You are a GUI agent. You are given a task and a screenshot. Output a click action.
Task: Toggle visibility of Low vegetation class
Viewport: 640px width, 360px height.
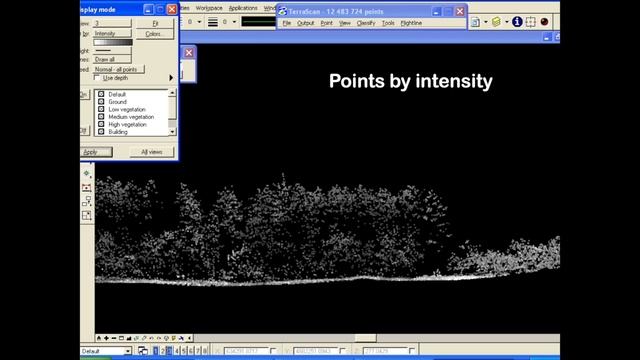coord(101,109)
